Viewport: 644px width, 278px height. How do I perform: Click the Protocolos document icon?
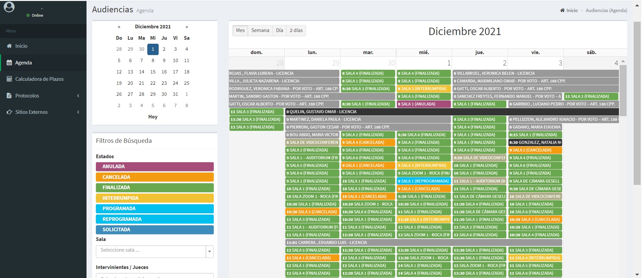(x=9, y=96)
